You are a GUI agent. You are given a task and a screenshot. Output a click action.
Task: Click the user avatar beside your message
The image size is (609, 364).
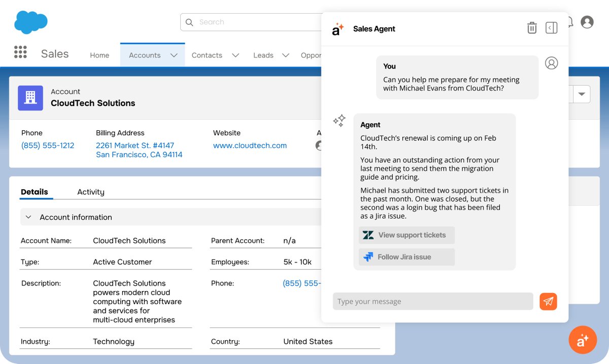(551, 63)
